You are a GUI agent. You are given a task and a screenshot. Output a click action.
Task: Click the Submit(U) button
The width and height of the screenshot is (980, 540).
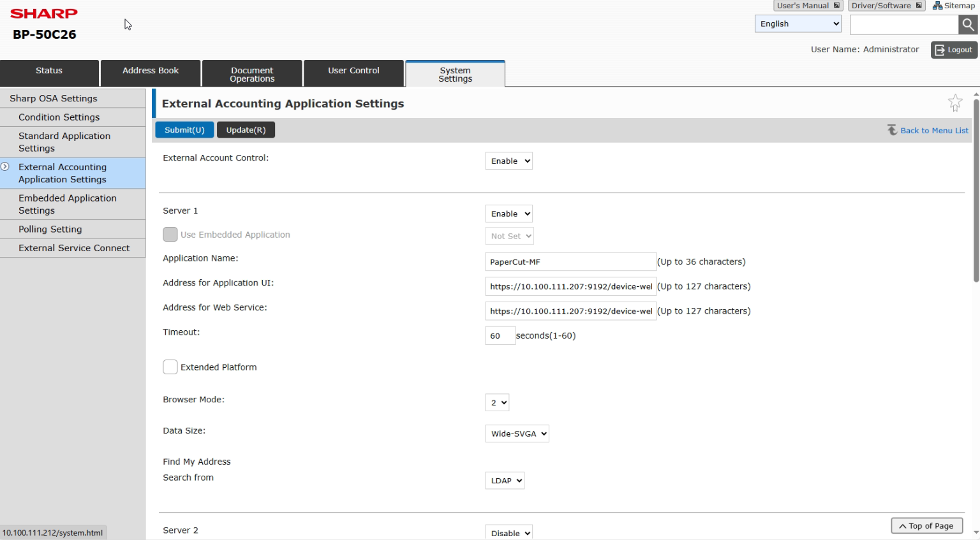(x=184, y=130)
